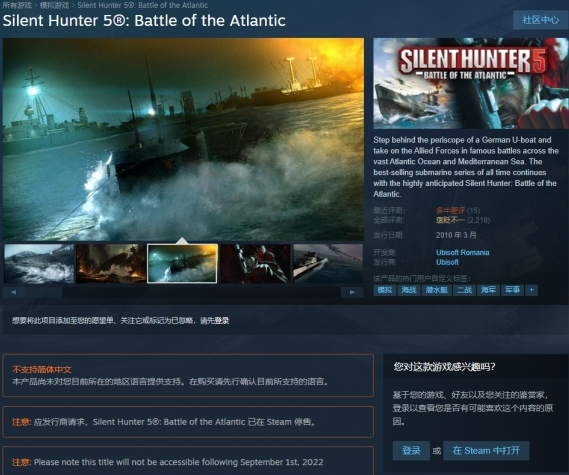The image size is (569, 475).
Task: Select the first stormy sea thumbnail
Action: click(x=39, y=264)
